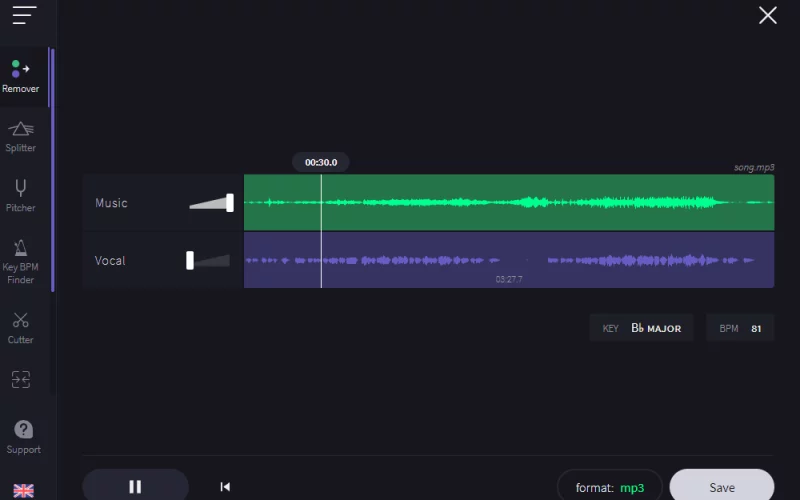The width and height of the screenshot is (800, 500).
Task: Change language via UK flag icon
Action: click(23, 491)
